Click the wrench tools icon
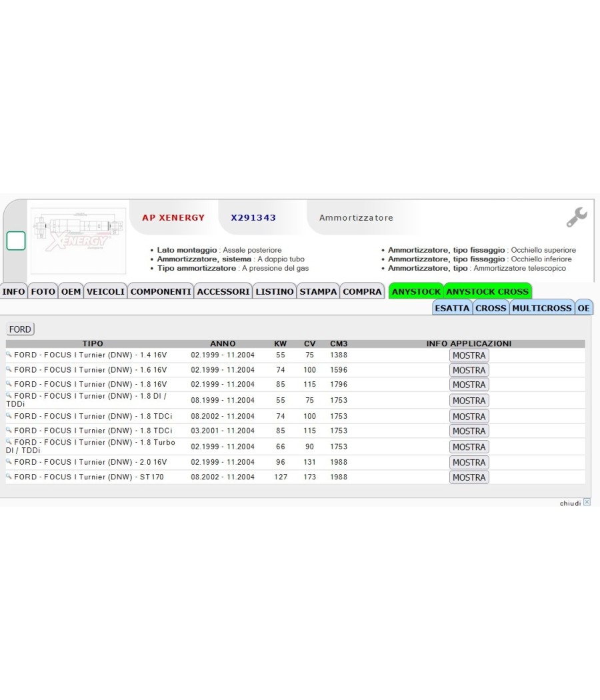Image resolution: width=600 pixels, height=700 pixels. pyautogui.click(x=577, y=217)
